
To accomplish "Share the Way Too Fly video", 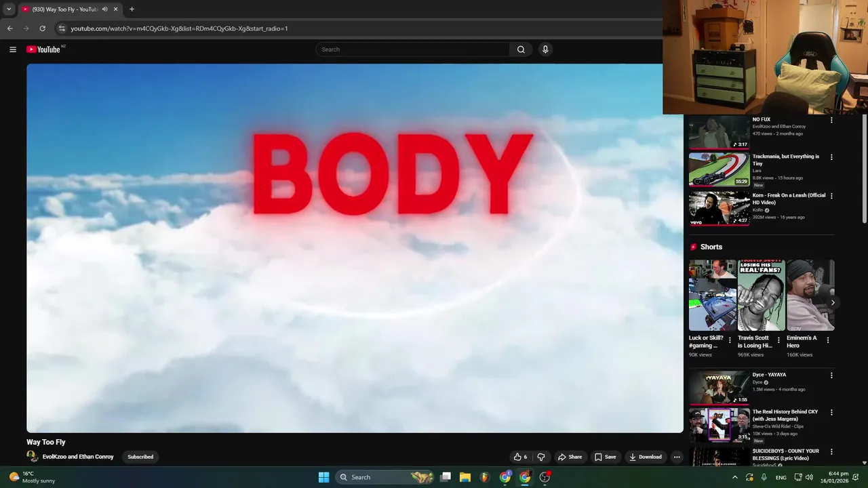I will [570, 457].
